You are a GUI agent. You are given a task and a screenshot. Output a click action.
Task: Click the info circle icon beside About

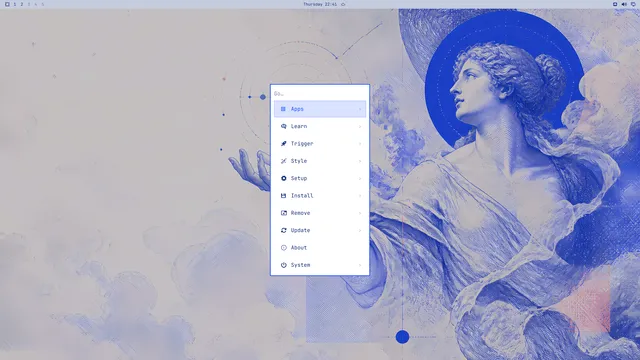click(283, 248)
